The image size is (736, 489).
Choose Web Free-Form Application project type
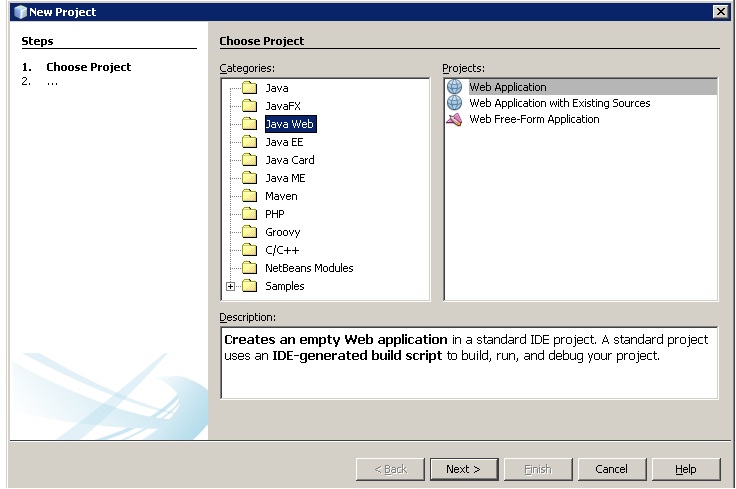click(534, 119)
